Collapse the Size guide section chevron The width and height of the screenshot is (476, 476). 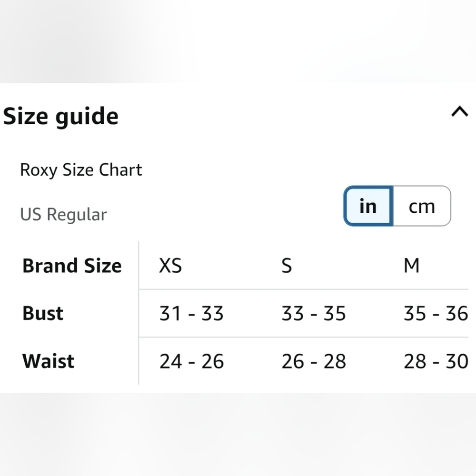point(460,111)
